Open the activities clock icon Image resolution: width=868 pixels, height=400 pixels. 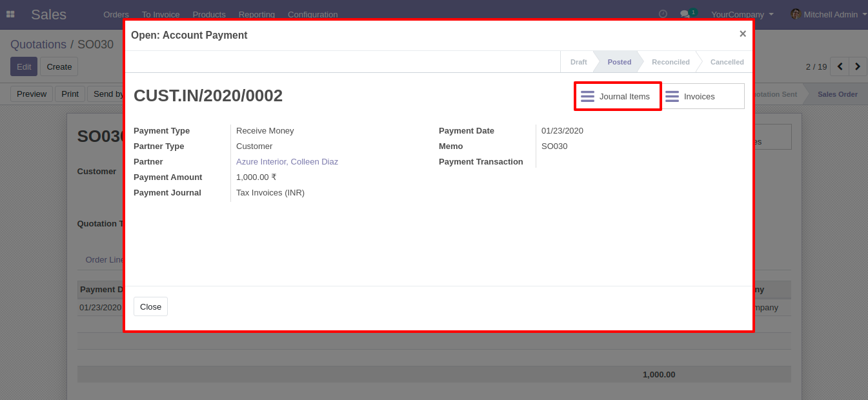663,14
